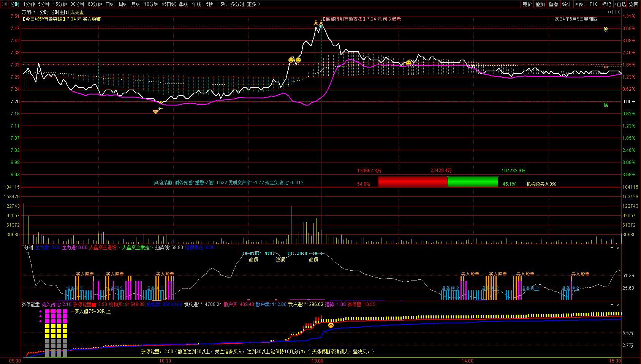Add stock to watchlist with +自选
641x364 pixels.
pos(620,4)
